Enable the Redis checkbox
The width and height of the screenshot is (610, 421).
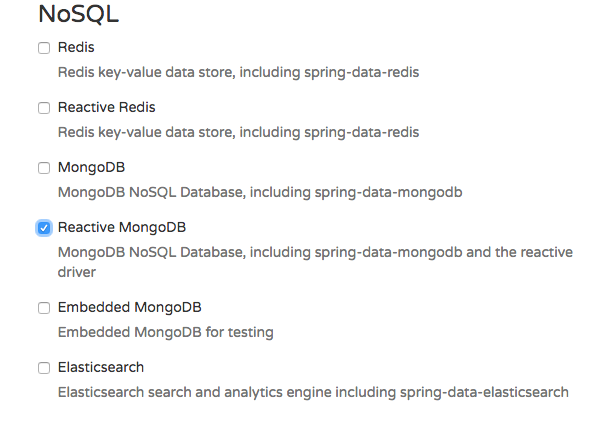(x=44, y=48)
